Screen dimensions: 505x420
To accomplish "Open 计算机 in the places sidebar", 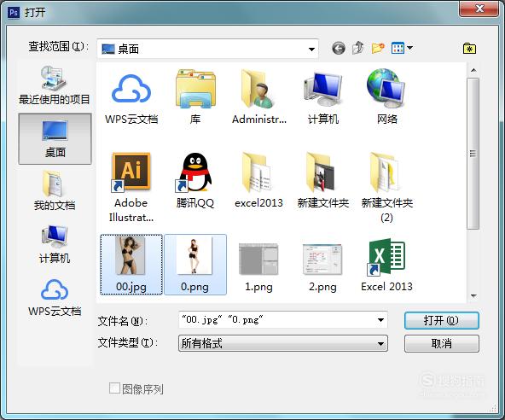I will 55,244.
